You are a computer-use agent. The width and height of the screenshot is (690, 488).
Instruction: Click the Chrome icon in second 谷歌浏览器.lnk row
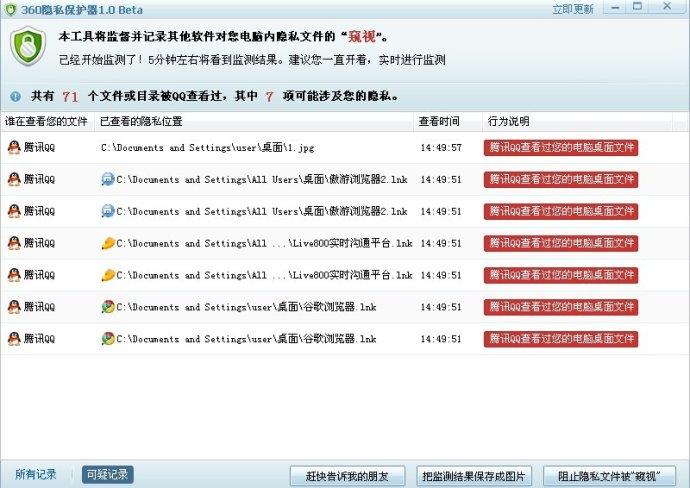[x=108, y=339]
